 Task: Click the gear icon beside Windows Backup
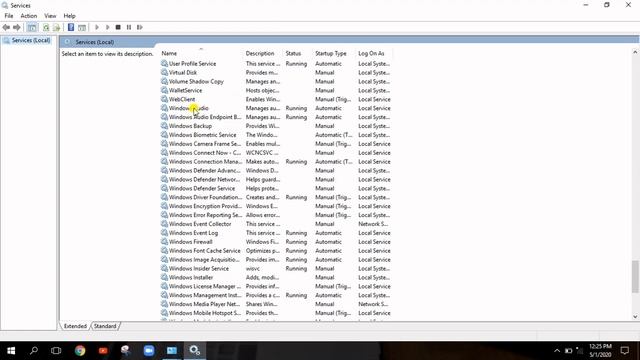pyautogui.click(x=164, y=126)
